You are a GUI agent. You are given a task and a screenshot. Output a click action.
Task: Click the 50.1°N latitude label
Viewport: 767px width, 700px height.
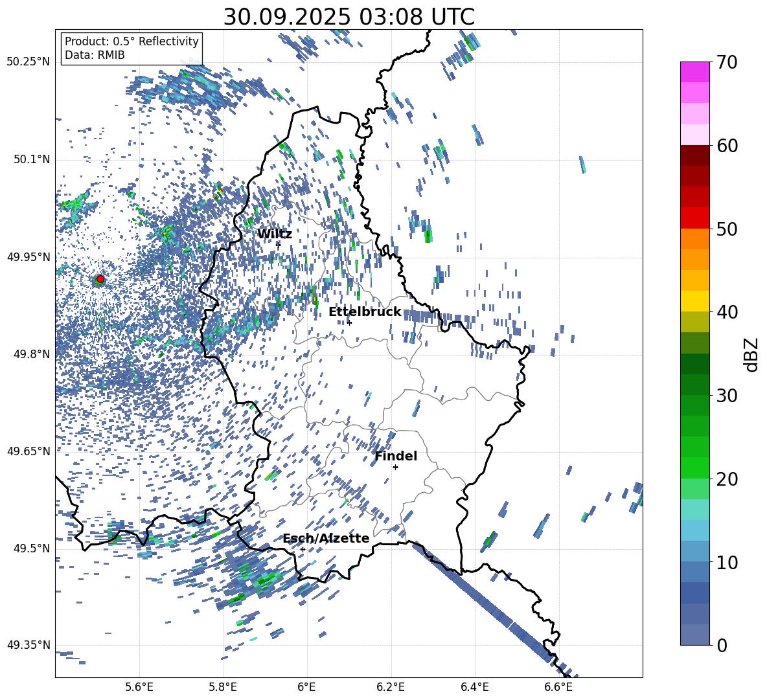pos(31,159)
